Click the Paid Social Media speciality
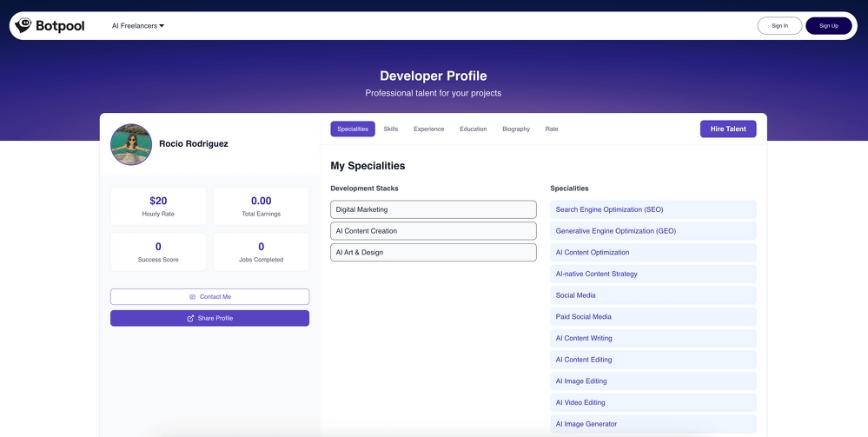 coord(653,317)
